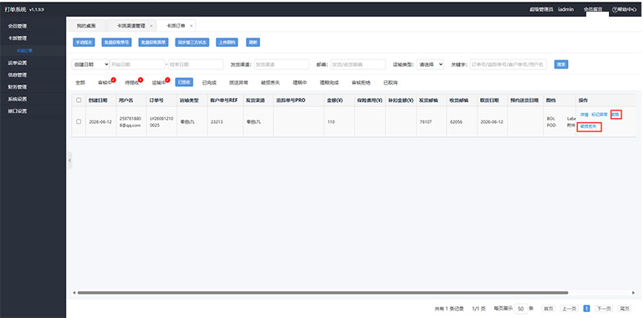The image size is (644, 318).
Task: Tick the select-all checkbox in table header
Action: pyautogui.click(x=79, y=100)
